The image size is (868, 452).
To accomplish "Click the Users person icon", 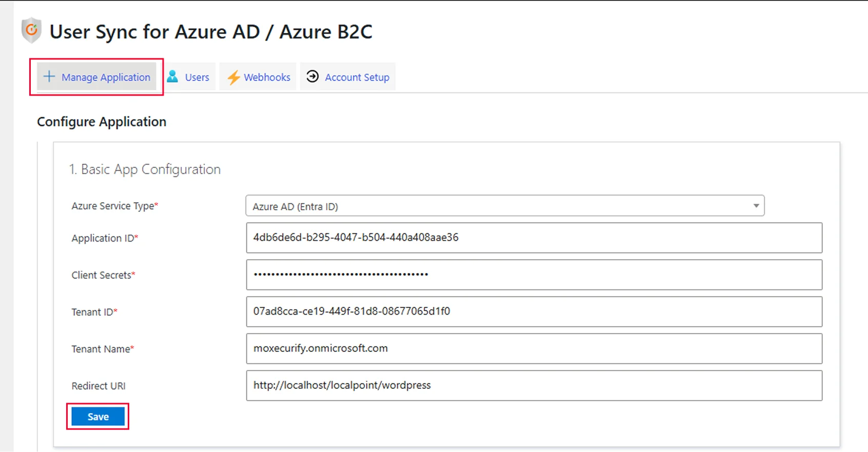I will point(173,76).
